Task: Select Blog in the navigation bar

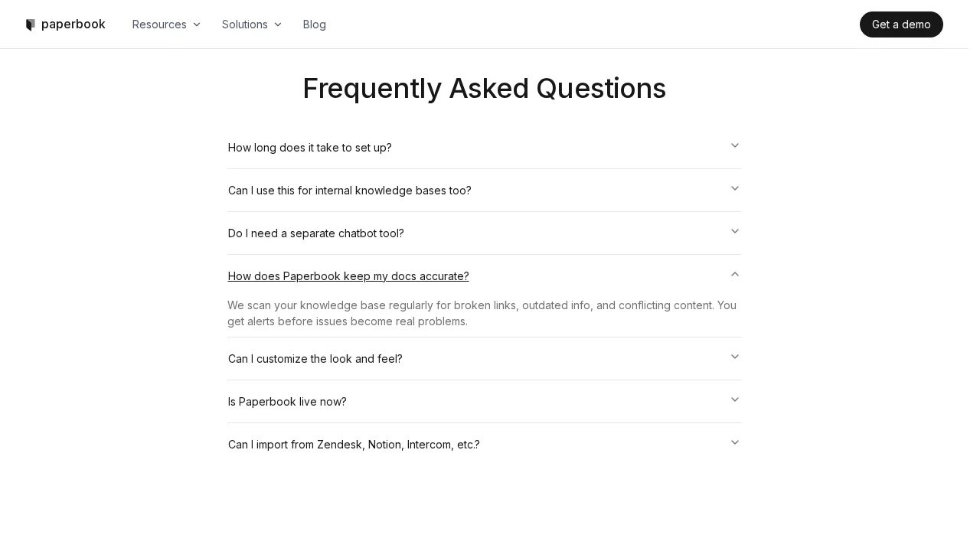Action: (x=315, y=24)
